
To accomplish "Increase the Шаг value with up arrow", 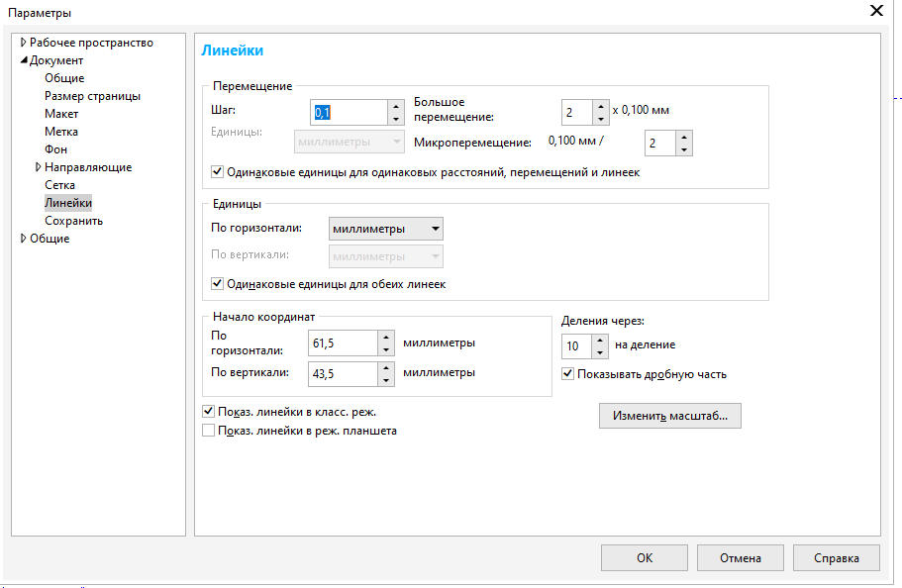I will pyautogui.click(x=396, y=106).
